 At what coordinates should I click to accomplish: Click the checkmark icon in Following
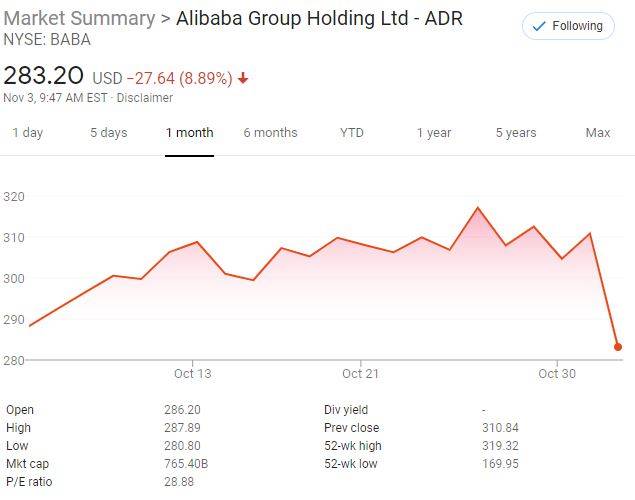point(540,26)
